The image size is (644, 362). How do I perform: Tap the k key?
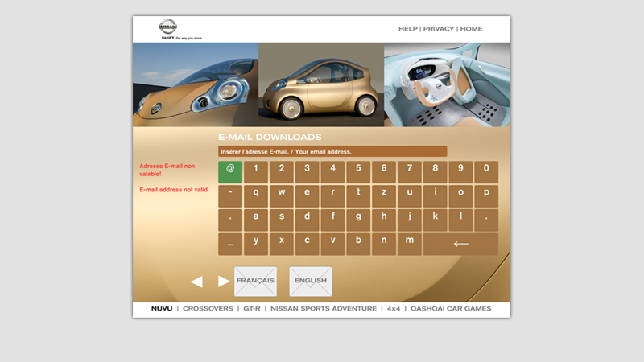tap(435, 220)
